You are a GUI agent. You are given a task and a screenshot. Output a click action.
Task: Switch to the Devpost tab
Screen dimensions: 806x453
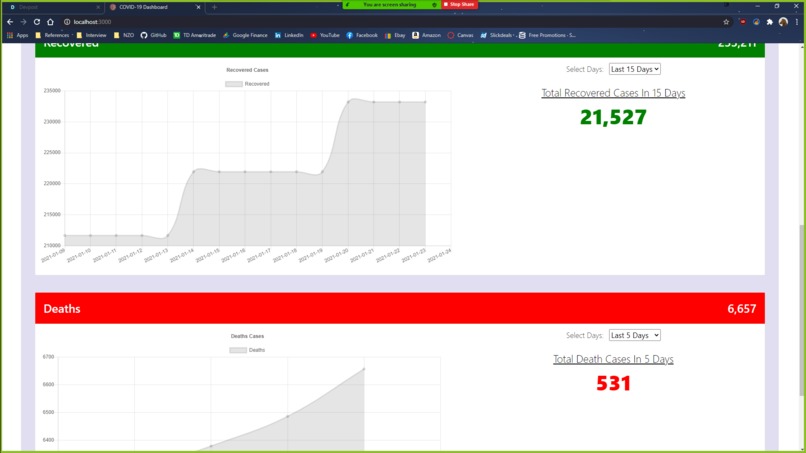(54, 7)
